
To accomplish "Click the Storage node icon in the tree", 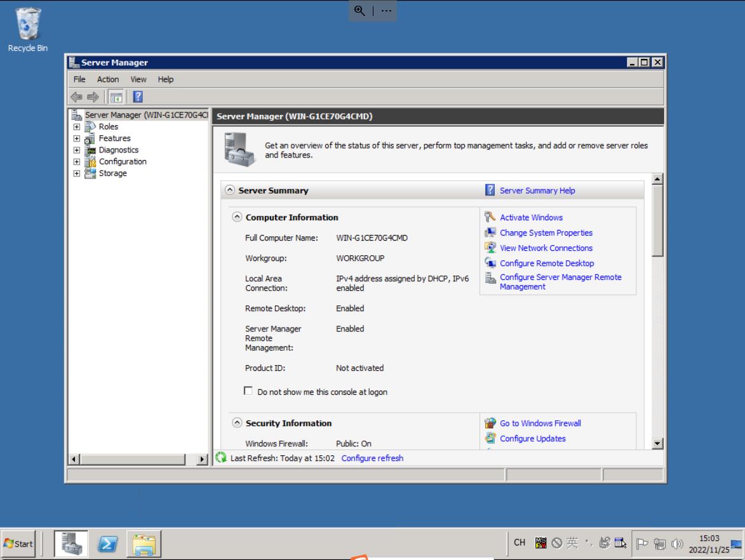I will pos(90,173).
